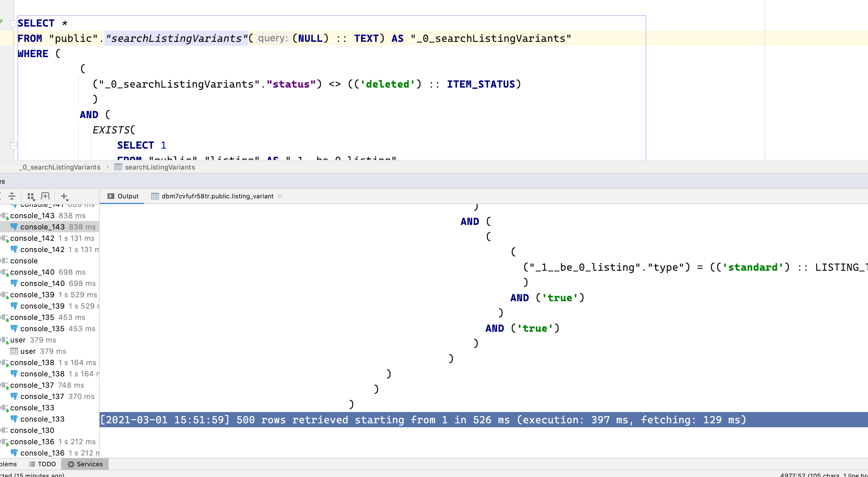The height and width of the screenshot is (477, 868).
Task: Click the Services hexagon icon in bottom bar
Action: coord(71,464)
